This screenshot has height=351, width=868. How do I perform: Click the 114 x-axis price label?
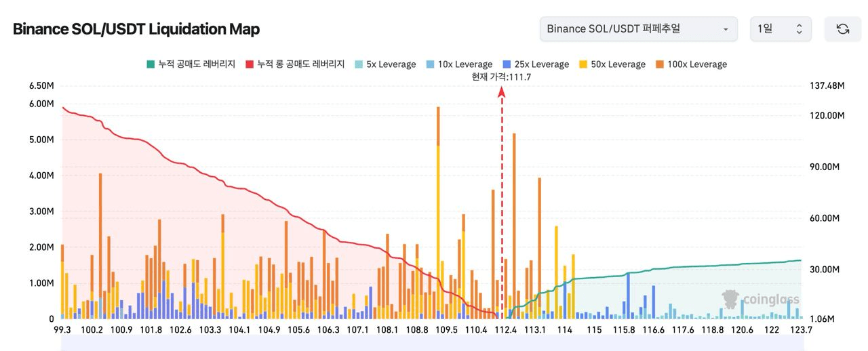pos(564,330)
